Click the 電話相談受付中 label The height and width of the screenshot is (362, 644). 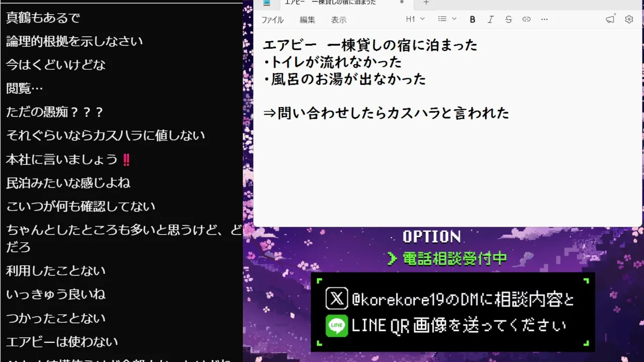[x=454, y=259]
